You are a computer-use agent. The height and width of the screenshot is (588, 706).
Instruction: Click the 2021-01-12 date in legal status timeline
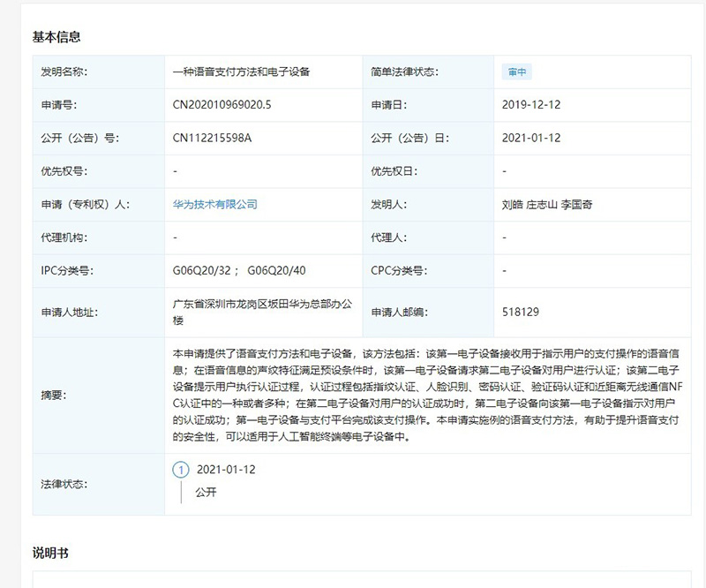coord(226,470)
